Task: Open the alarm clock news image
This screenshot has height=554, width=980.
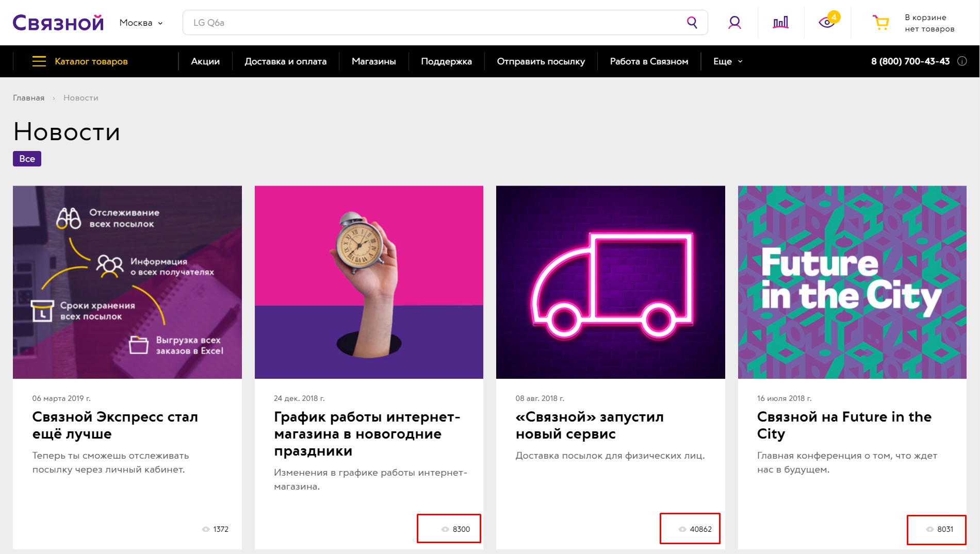Action: pos(369,282)
